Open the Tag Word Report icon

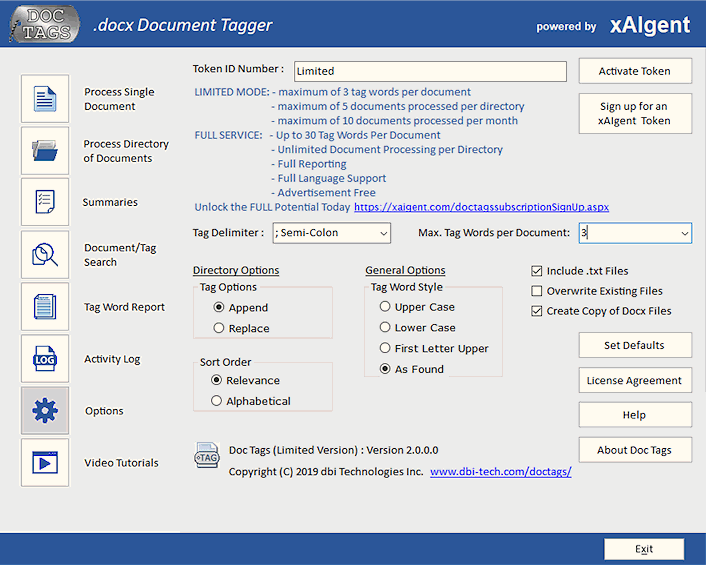point(45,307)
